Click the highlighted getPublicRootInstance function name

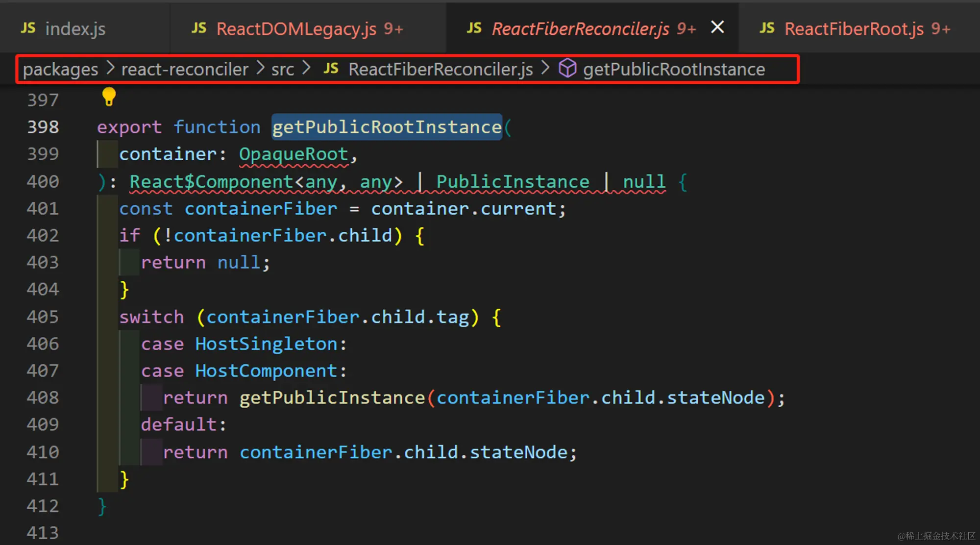click(x=387, y=127)
